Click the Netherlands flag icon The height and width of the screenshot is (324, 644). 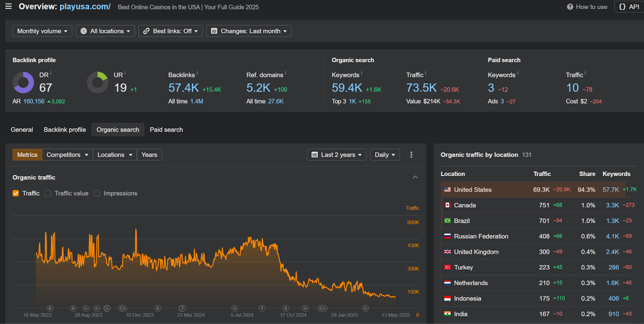pos(448,283)
